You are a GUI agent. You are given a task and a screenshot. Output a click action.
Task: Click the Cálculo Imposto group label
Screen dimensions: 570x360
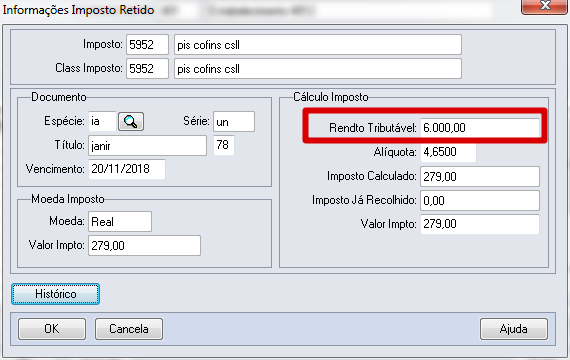coord(331,97)
